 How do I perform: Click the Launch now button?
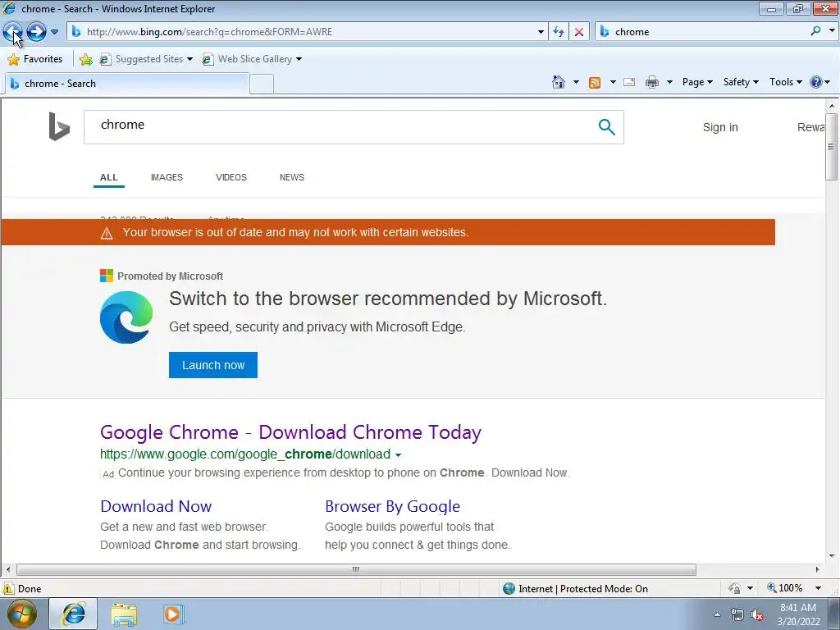(213, 365)
